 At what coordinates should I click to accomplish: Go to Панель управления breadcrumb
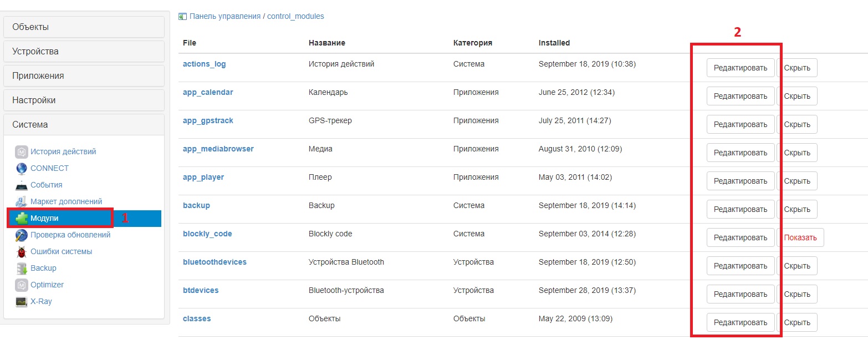tap(224, 17)
